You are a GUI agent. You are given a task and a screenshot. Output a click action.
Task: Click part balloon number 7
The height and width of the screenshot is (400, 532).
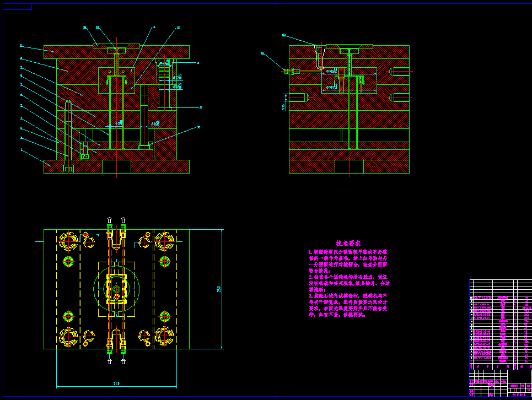pos(22,85)
